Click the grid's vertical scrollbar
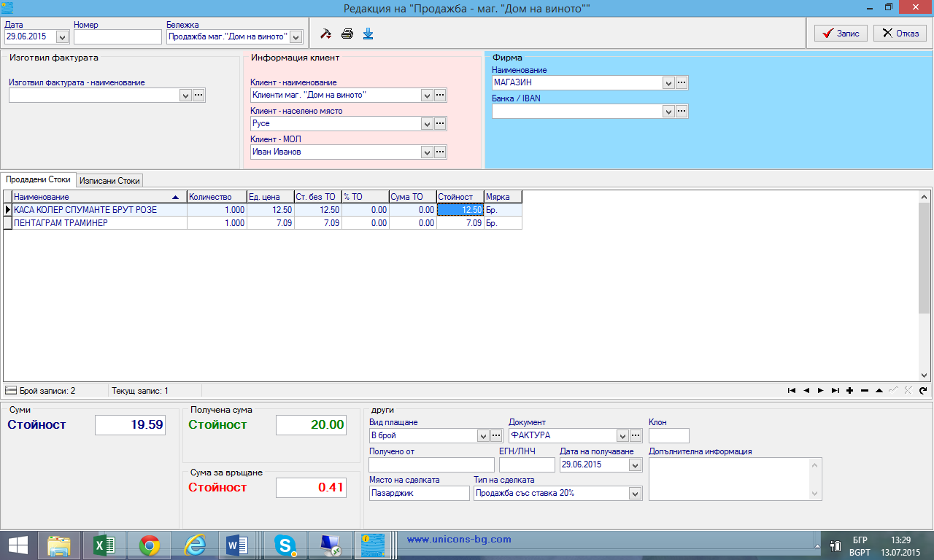Image resolution: width=934 pixels, height=560 pixels. [924, 285]
